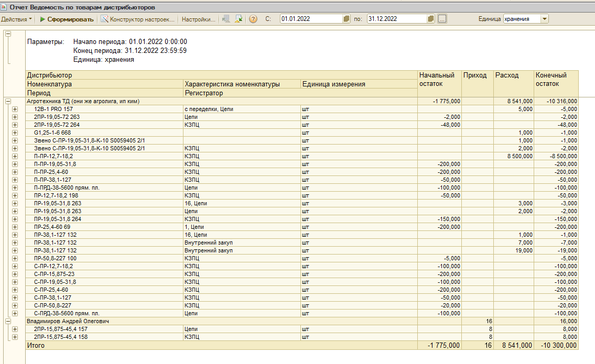
Task: Expand row G1,25-1-6 668
Action: click(15, 133)
